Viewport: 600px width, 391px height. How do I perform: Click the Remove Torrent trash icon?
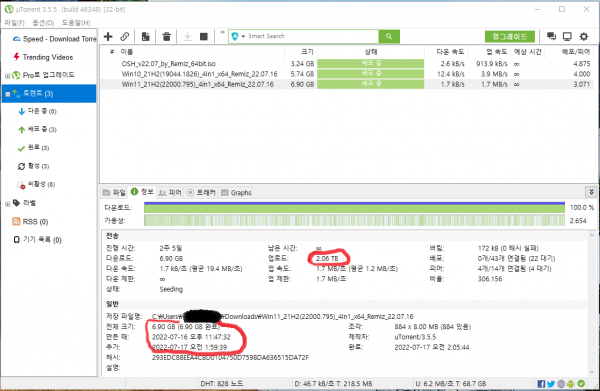pyautogui.click(x=166, y=37)
